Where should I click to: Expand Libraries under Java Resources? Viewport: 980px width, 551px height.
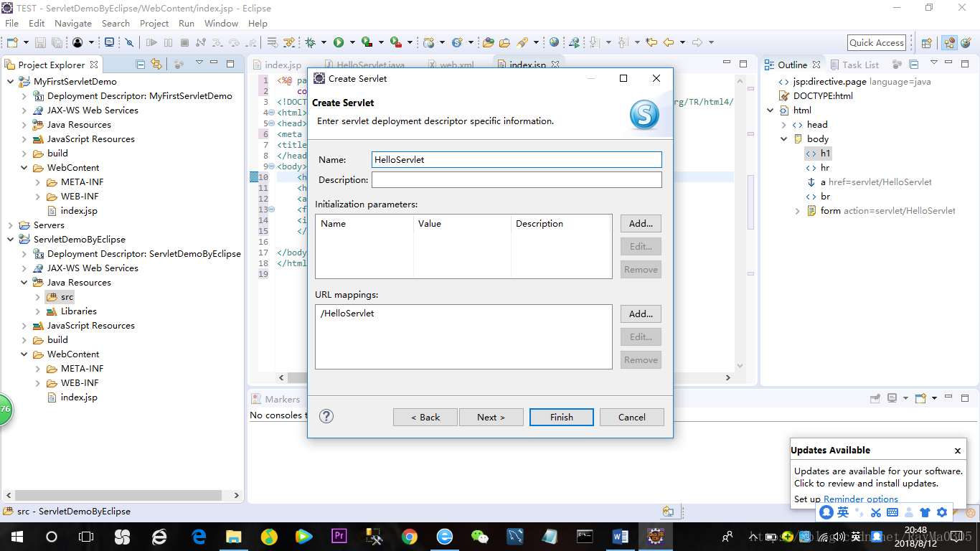(38, 311)
